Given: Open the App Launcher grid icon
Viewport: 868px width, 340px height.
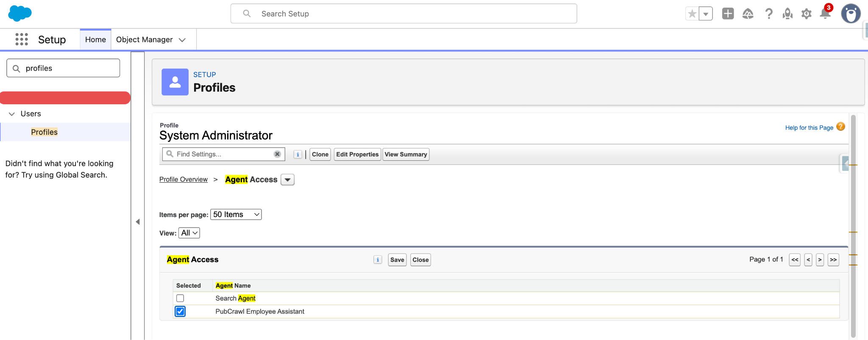Looking at the screenshot, I should point(22,39).
